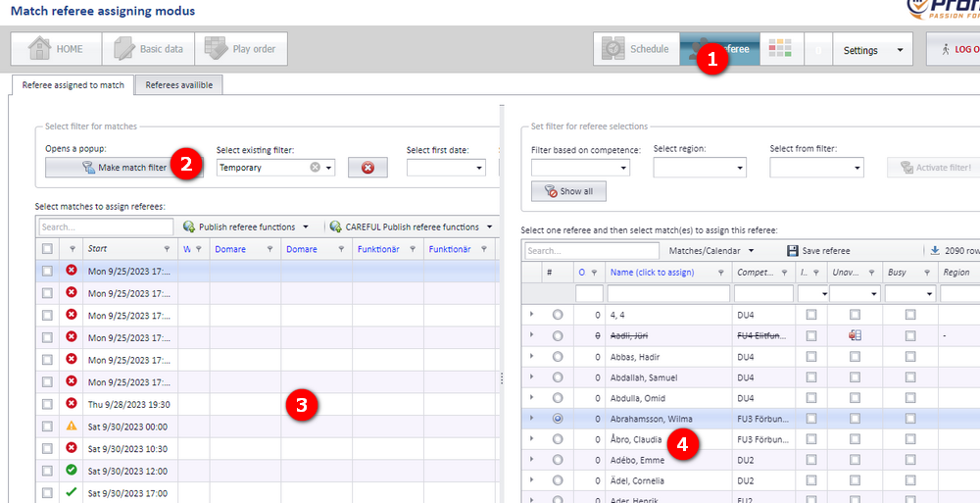This screenshot has height=503, width=980.
Task: Click the red delete filter button
Action: pyautogui.click(x=368, y=168)
